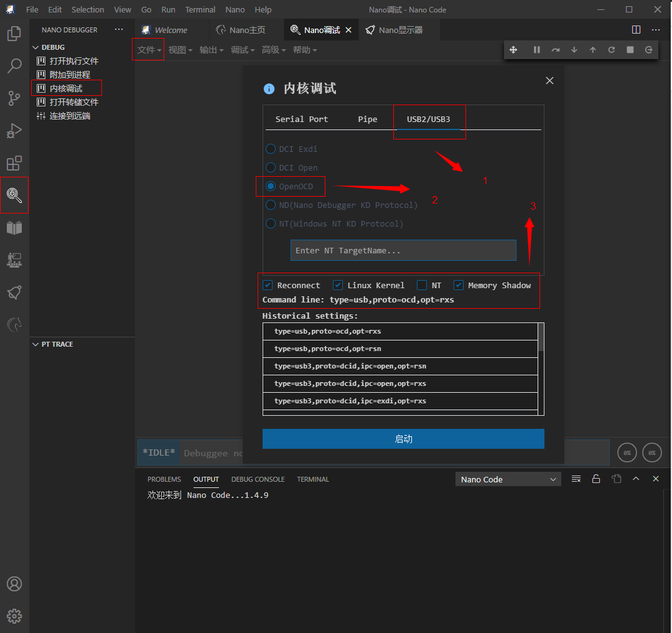The height and width of the screenshot is (633, 672).
Task: Select the OpenOCD radio option
Action: tap(271, 187)
